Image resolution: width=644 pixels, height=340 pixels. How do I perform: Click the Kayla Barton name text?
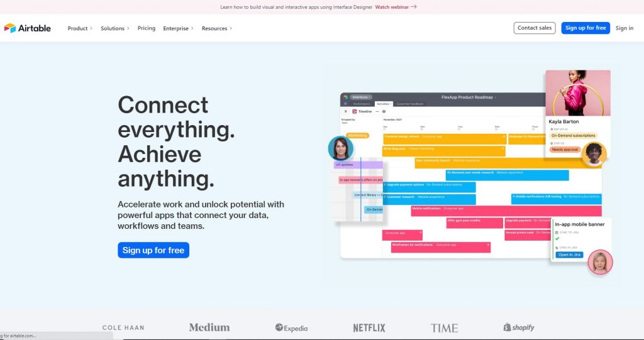(x=563, y=121)
